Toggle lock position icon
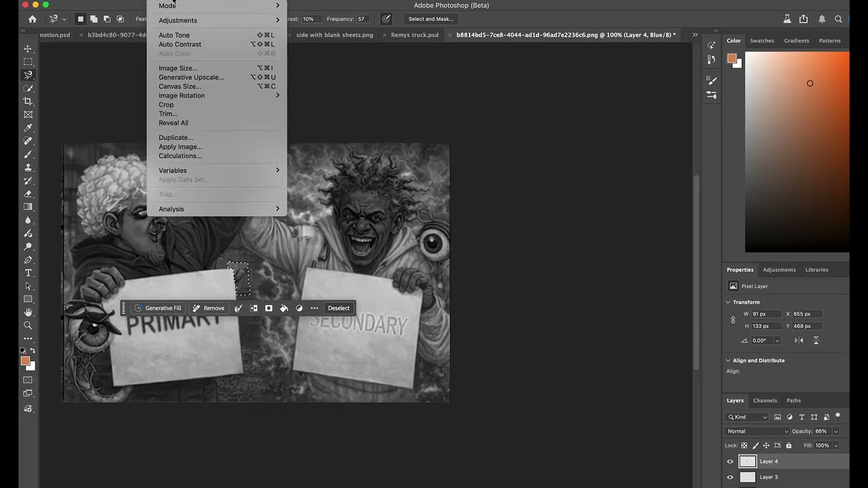The width and height of the screenshot is (868, 488). [766, 445]
